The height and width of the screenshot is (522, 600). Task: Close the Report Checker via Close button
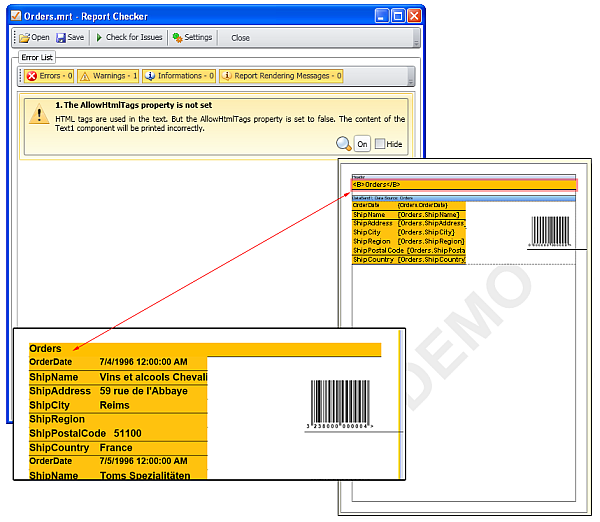pyautogui.click(x=240, y=38)
